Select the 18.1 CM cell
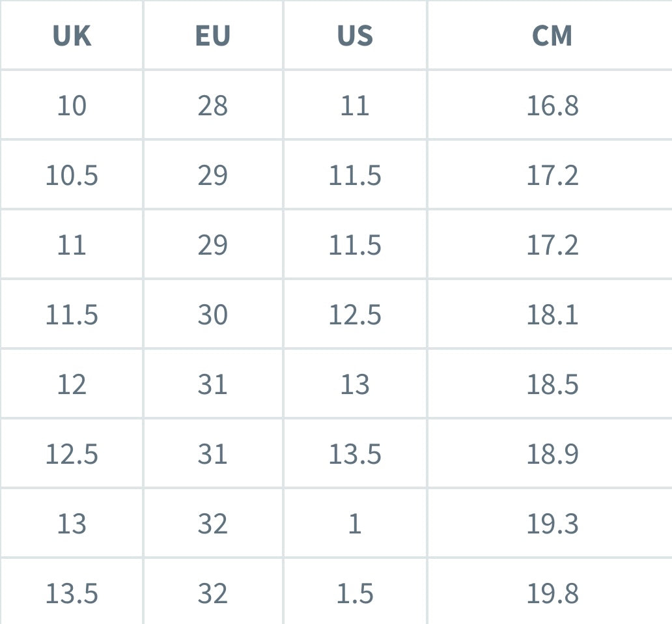This screenshot has height=624, width=672. coord(552,315)
